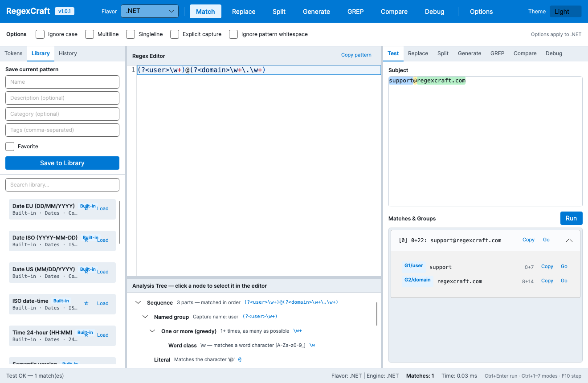The height and width of the screenshot is (383, 588).
Task: Collapse the Sequence node in Analysis Tree
Action: 138,302
